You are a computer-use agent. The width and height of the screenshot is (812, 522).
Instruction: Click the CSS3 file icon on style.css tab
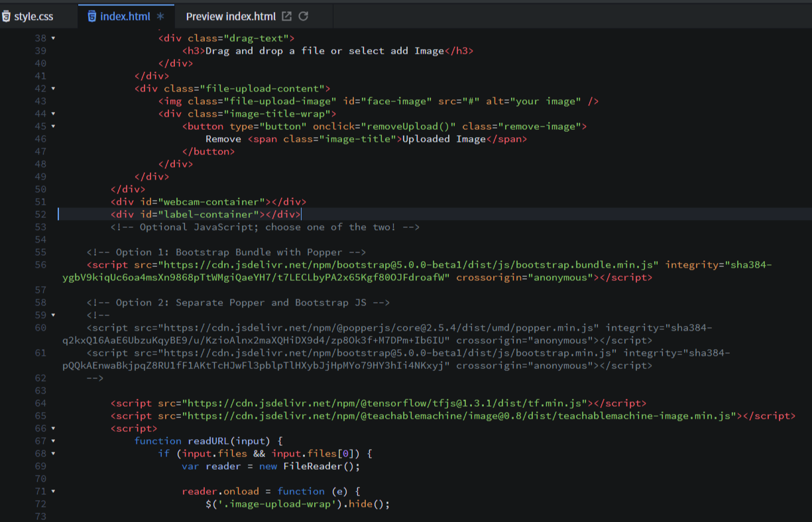[x=6, y=16]
